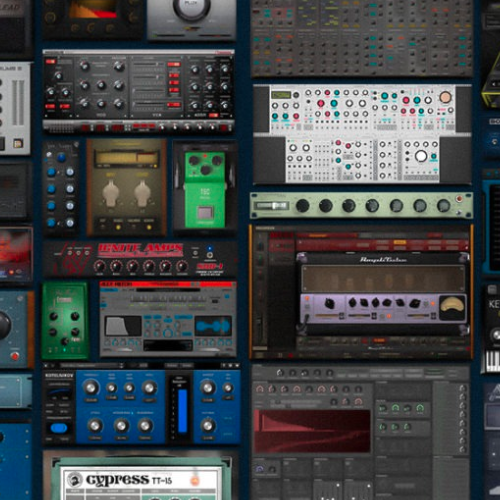The height and width of the screenshot is (500, 500).
Task: Click the first large knob on Kotelnikov compressor
Action: point(90,388)
